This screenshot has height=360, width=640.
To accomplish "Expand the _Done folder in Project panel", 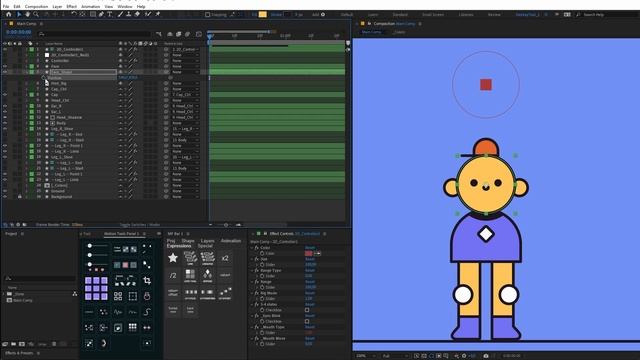I will click(4, 294).
